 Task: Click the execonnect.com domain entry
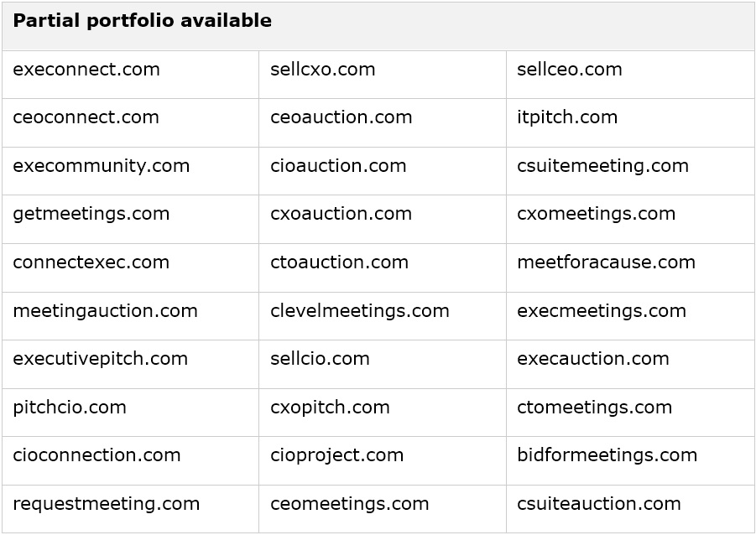(x=86, y=70)
